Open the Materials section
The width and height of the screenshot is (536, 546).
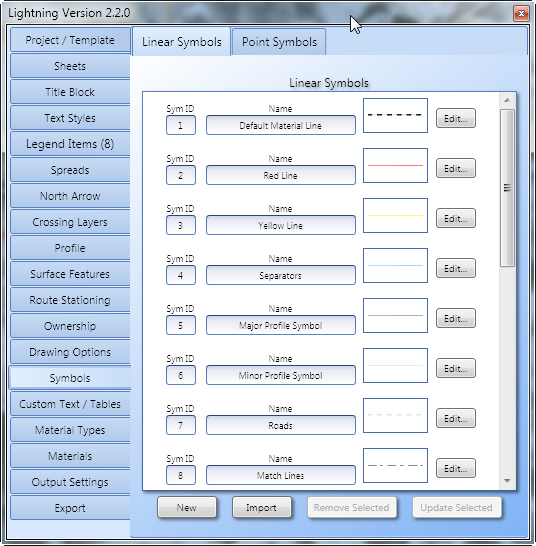tap(70, 456)
